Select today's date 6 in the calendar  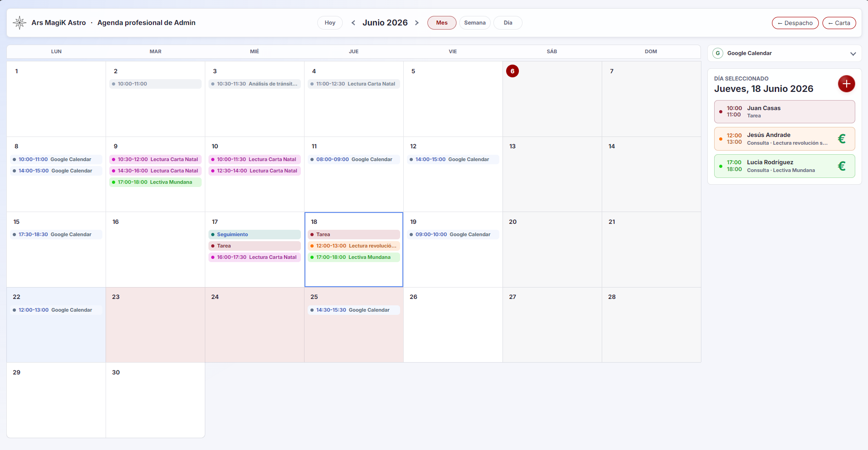512,71
